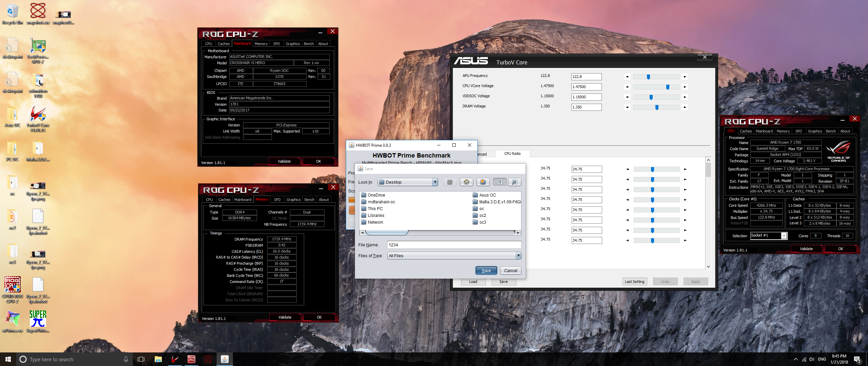Switch to Memory tab in Mainboard CPU-Z window

coord(261,44)
